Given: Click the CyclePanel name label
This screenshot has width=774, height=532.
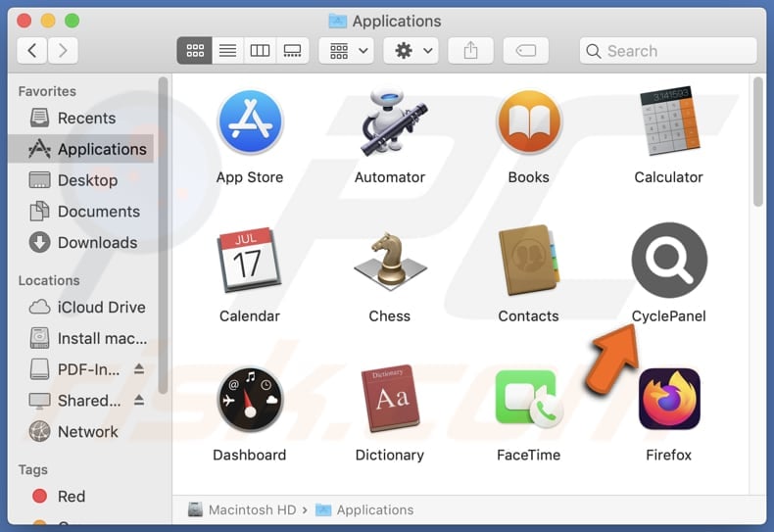Looking at the screenshot, I should coord(669,315).
